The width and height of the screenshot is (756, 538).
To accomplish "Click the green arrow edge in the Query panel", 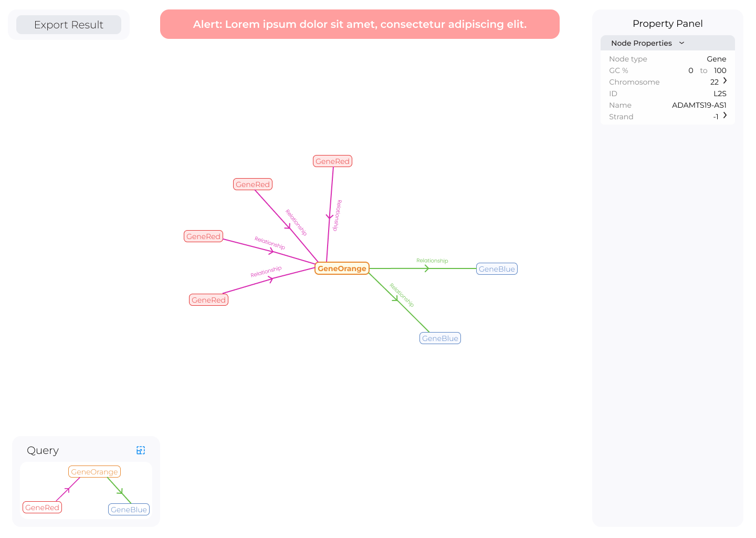I will click(x=120, y=492).
